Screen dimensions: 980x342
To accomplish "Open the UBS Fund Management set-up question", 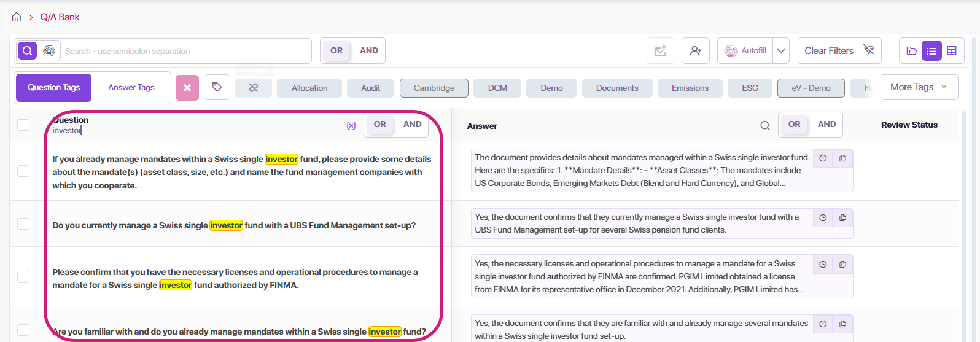I will 234,225.
